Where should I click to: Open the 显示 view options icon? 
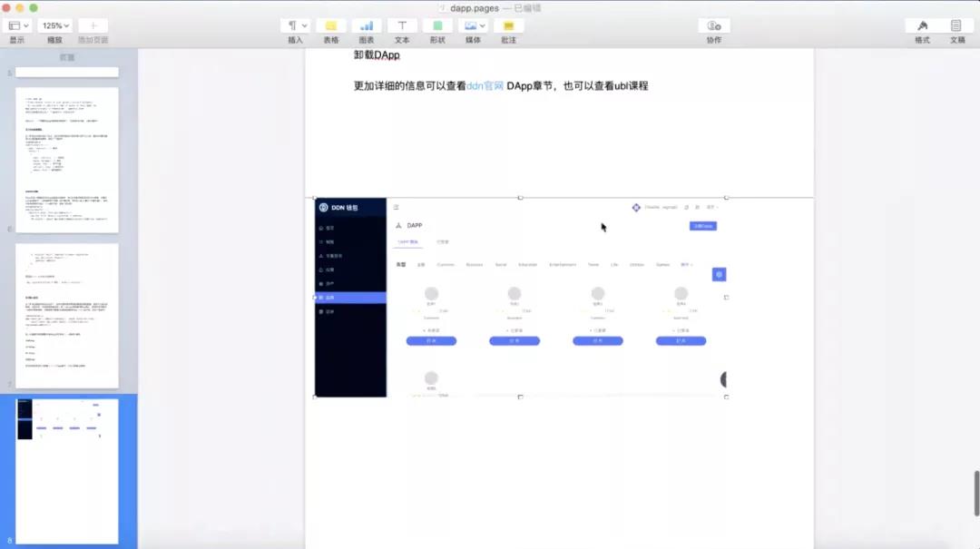pyautogui.click(x=13, y=25)
